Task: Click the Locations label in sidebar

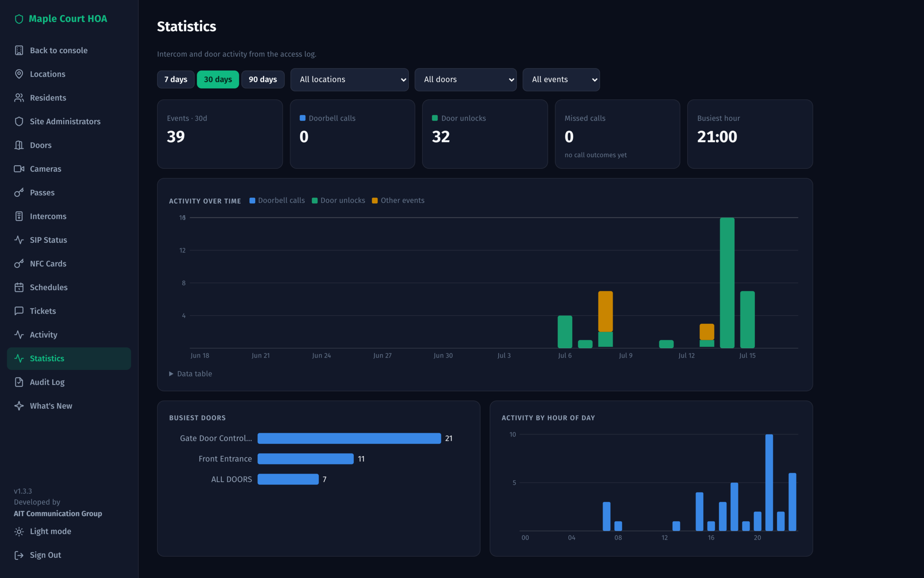Action: point(48,74)
